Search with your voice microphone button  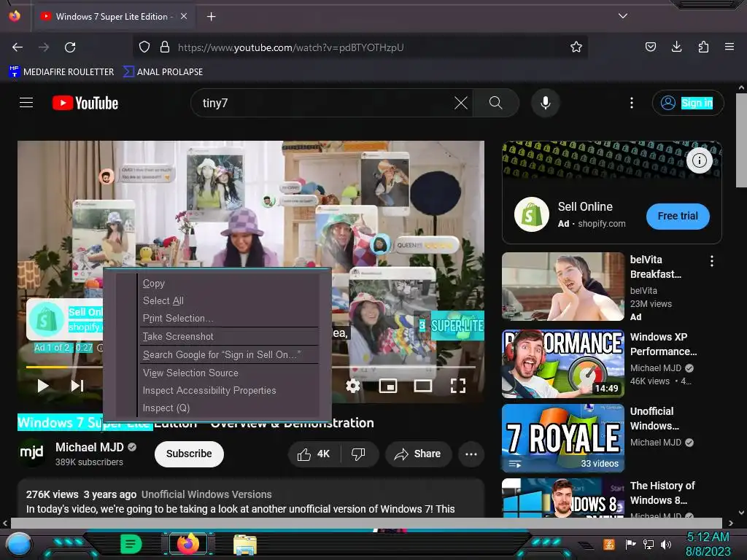546,103
